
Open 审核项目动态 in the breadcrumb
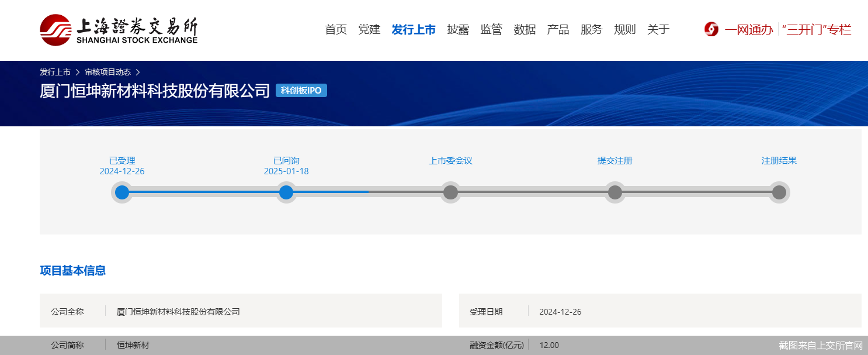coord(108,72)
